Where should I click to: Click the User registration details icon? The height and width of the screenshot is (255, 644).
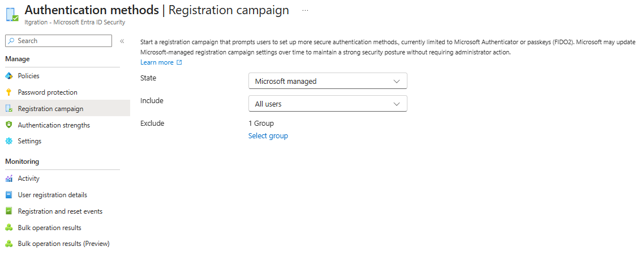9,195
